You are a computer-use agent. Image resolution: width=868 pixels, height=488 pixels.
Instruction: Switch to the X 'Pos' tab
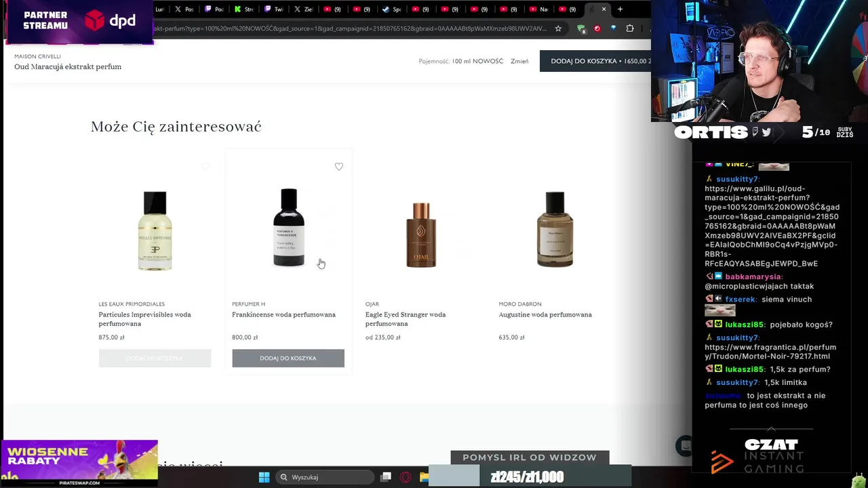coord(184,9)
